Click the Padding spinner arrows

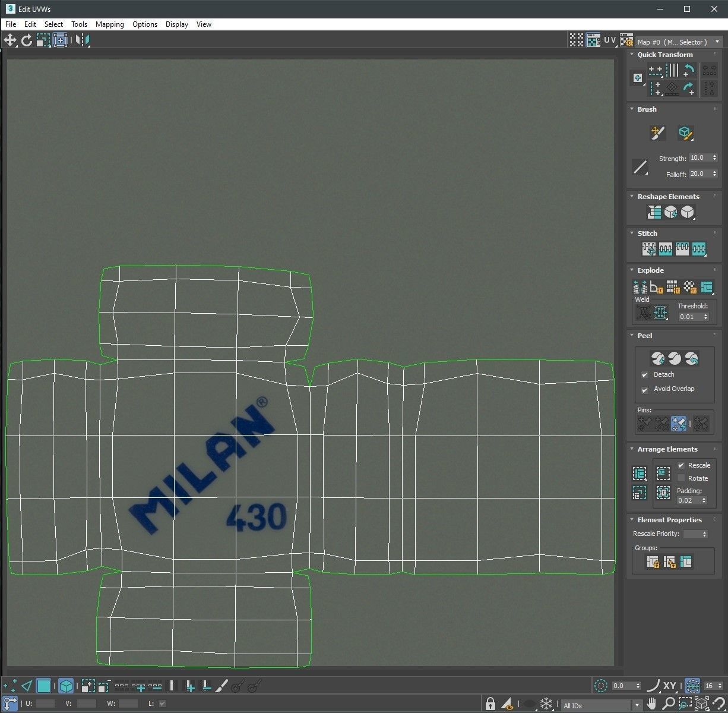coord(704,500)
